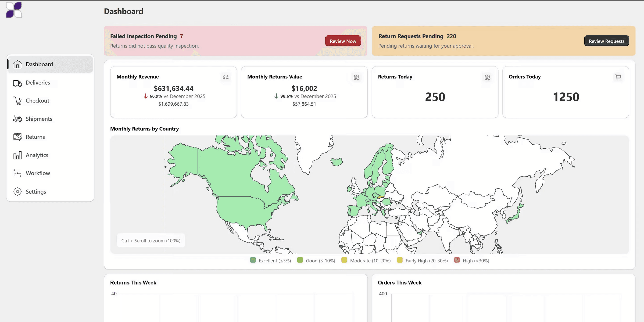
Task: Open Analytics via the bar chart icon
Action: point(17,155)
